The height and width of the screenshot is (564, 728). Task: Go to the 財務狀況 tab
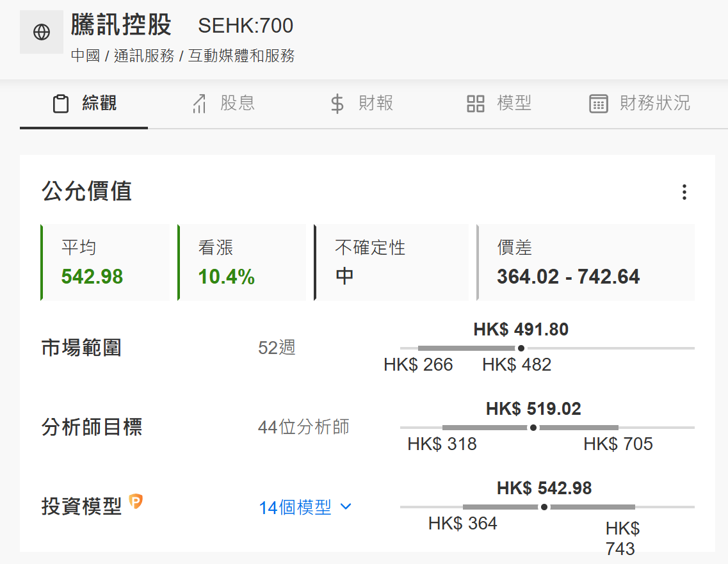pos(640,104)
